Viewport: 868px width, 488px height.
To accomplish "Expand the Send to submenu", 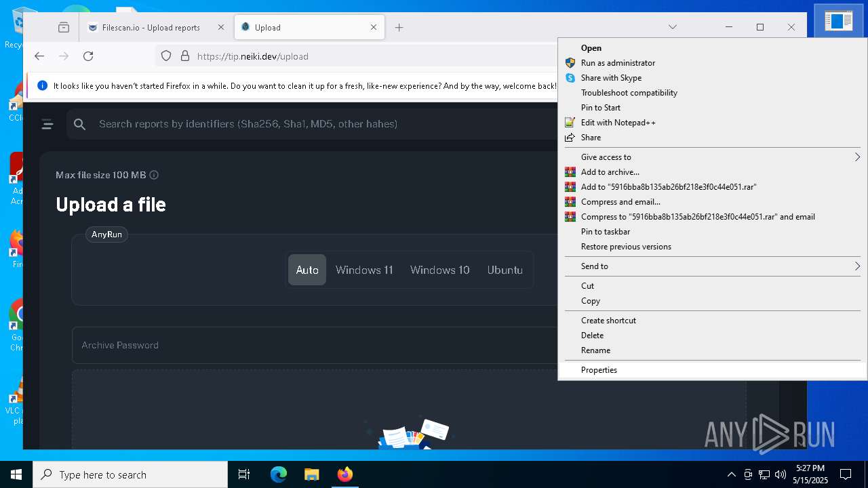I will pyautogui.click(x=712, y=266).
